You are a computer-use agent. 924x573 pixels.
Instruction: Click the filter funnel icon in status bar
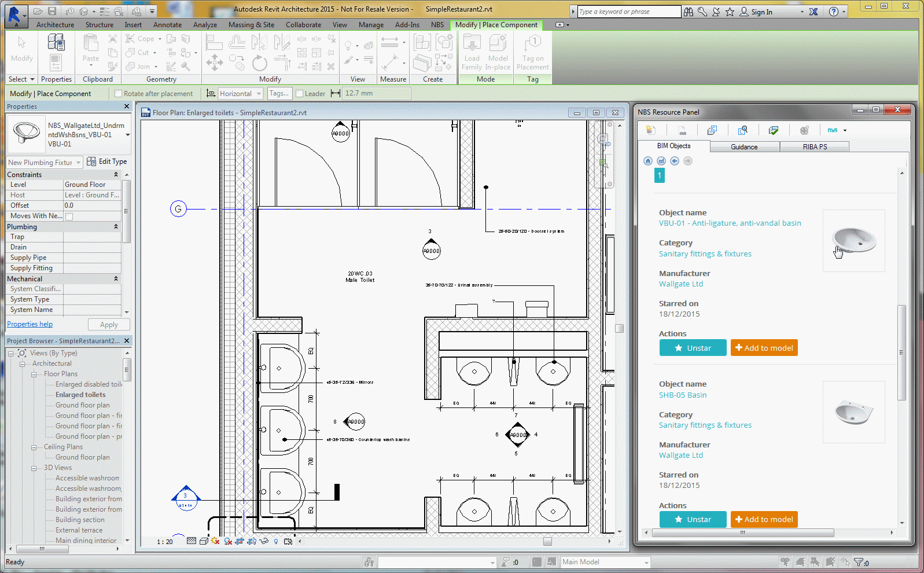(x=859, y=562)
